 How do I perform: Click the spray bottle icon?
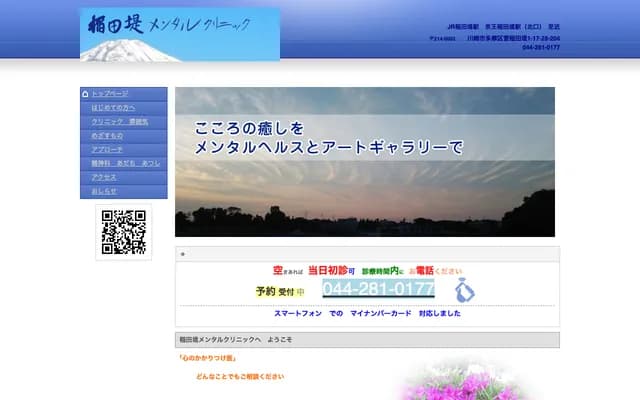(464, 291)
